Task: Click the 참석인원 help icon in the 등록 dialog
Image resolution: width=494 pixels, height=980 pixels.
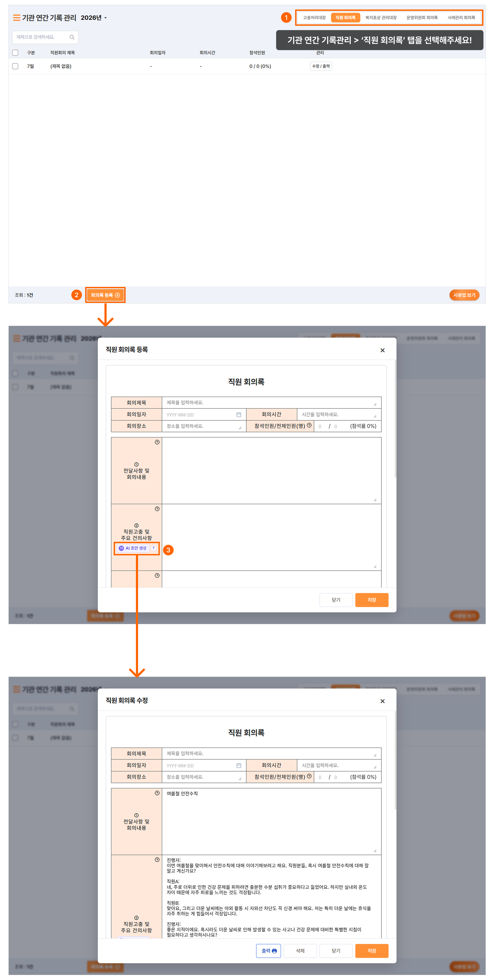Action: (x=309, y=425)
